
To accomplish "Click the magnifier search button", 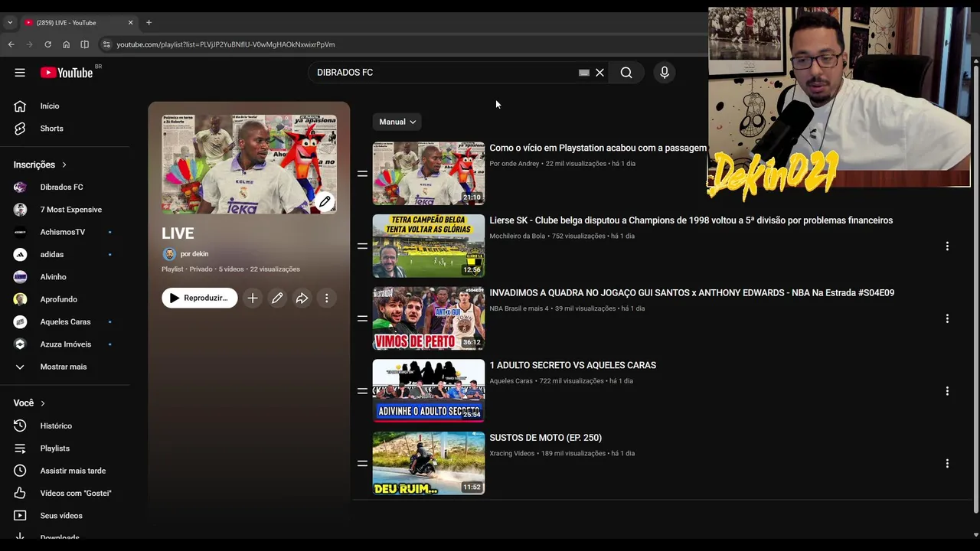I will point(626,73).
